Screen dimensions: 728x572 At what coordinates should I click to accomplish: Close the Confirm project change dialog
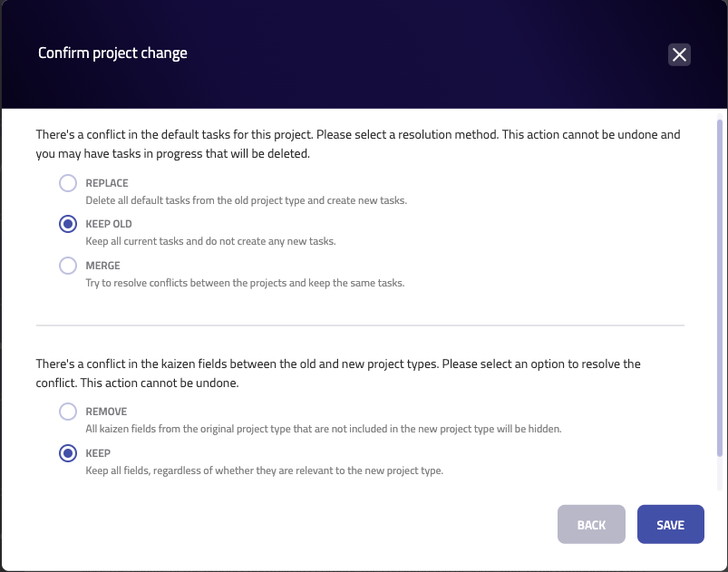coord(679,54)
